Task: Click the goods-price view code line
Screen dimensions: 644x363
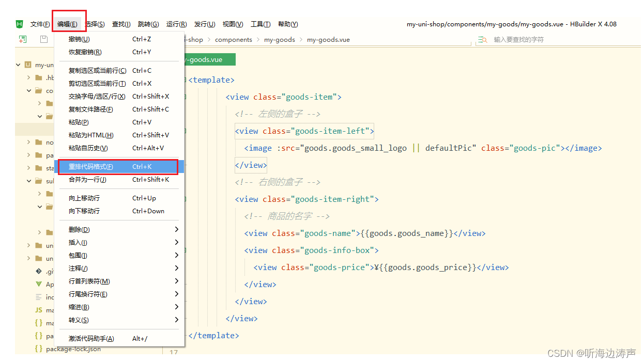Action: 381,267
